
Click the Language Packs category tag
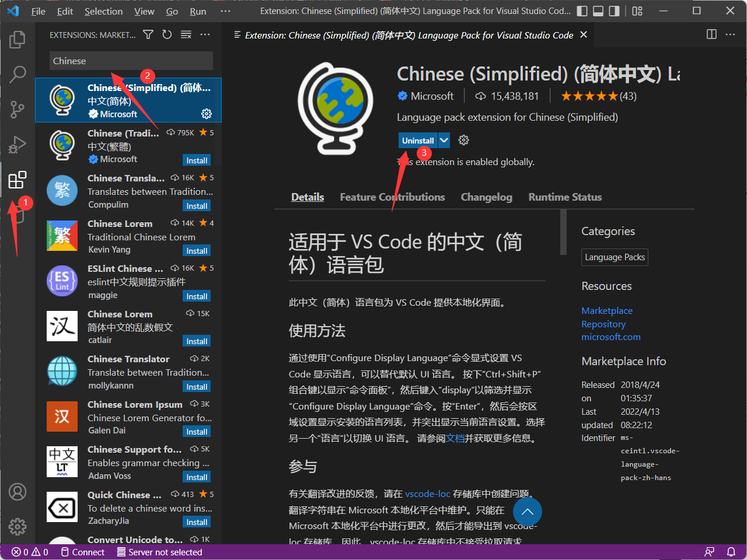coord(615,257)
